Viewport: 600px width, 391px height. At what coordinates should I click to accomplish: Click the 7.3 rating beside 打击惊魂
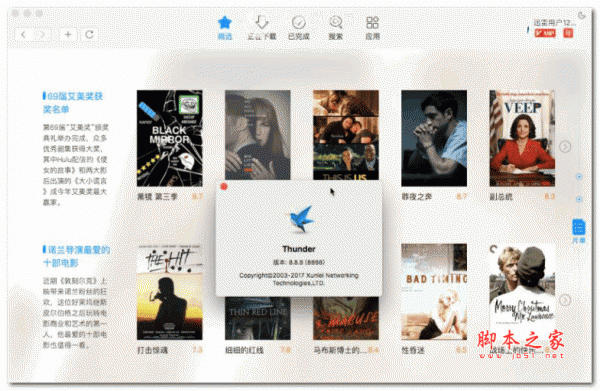click(197, 350)
